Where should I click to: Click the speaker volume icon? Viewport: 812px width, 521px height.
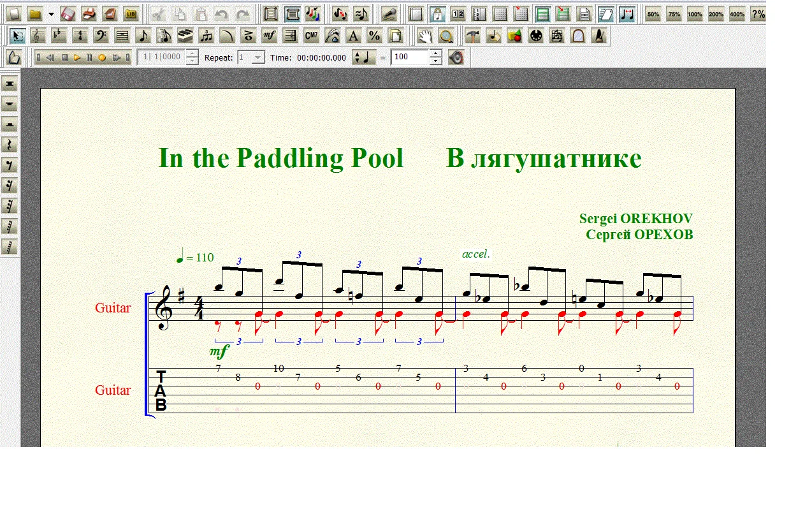pos(456,57)
